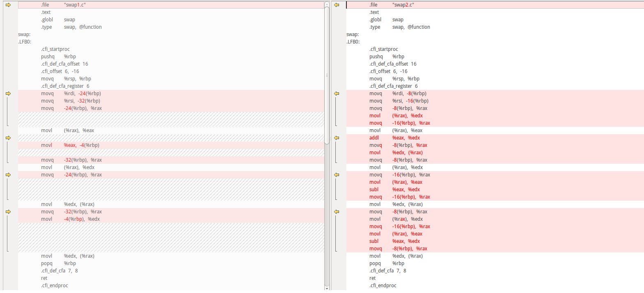The width and height of the screenshot is (644, 293).
Task: Push the swap1.c .file line change rightward
Action: pos(8,5)
